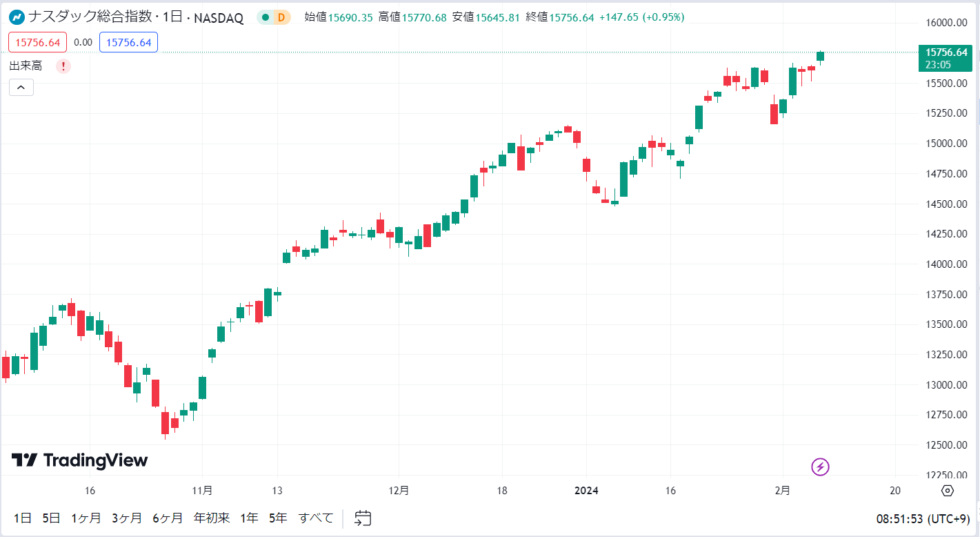Click the 11月 time axis label
Image resolution: width=980 pixels, height=537 pixels.
(202, 491)
